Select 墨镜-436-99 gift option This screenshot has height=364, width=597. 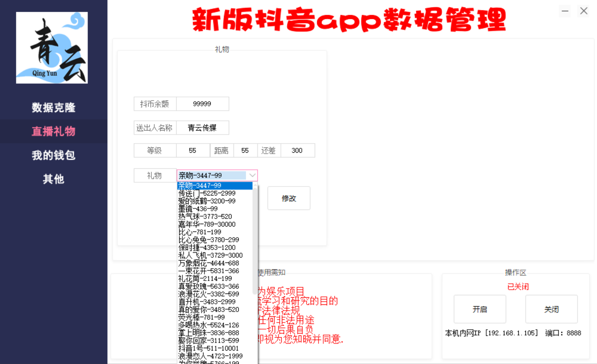tap(214, 208)
